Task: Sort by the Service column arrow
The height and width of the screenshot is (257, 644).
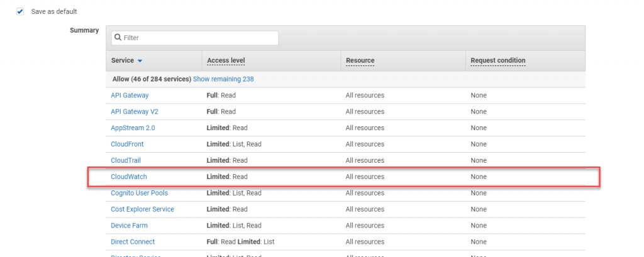Action: [140, 61]
